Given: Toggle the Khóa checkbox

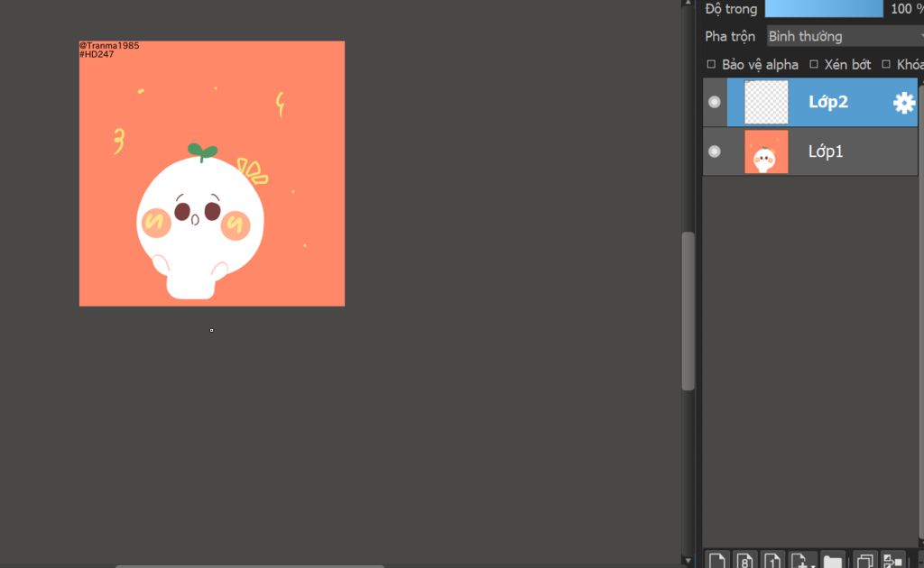Looking at the screenshot, I should click(886, 64).
